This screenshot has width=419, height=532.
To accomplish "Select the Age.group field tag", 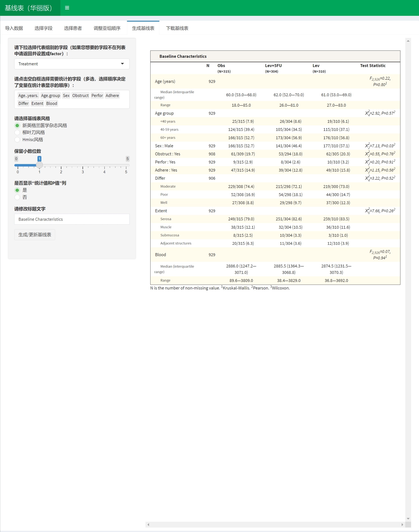I will click(50, 96).
